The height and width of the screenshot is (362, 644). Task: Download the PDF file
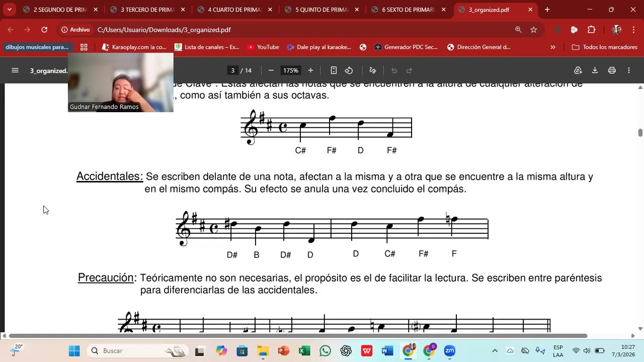coord(595,70)
